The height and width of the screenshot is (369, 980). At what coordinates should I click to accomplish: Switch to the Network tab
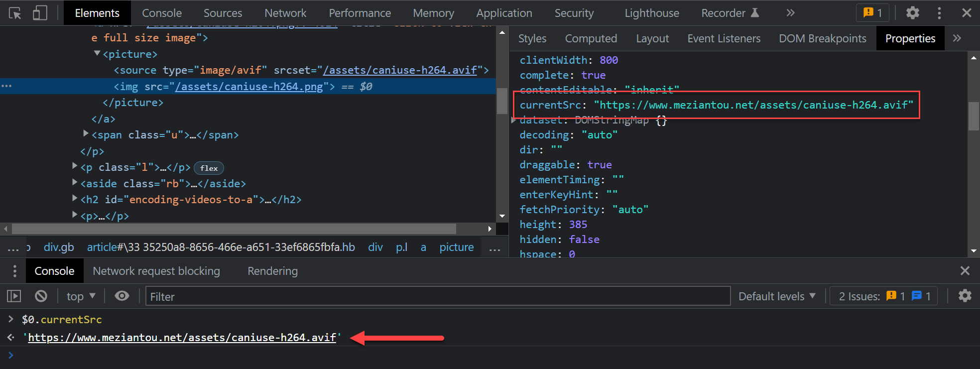click(x=285, y=13)
